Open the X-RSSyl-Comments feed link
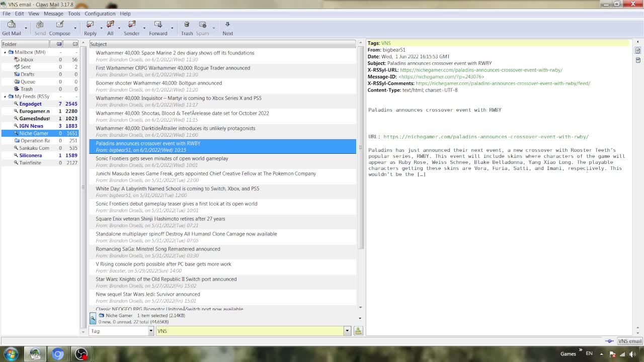This screenshot has height=362, width=644. coord(503,83)
